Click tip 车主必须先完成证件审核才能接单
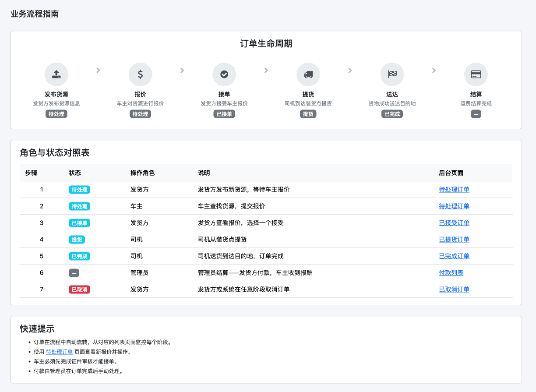Image resolution: width=536 pixels, height=392 pixels. [x=76, y=361]
